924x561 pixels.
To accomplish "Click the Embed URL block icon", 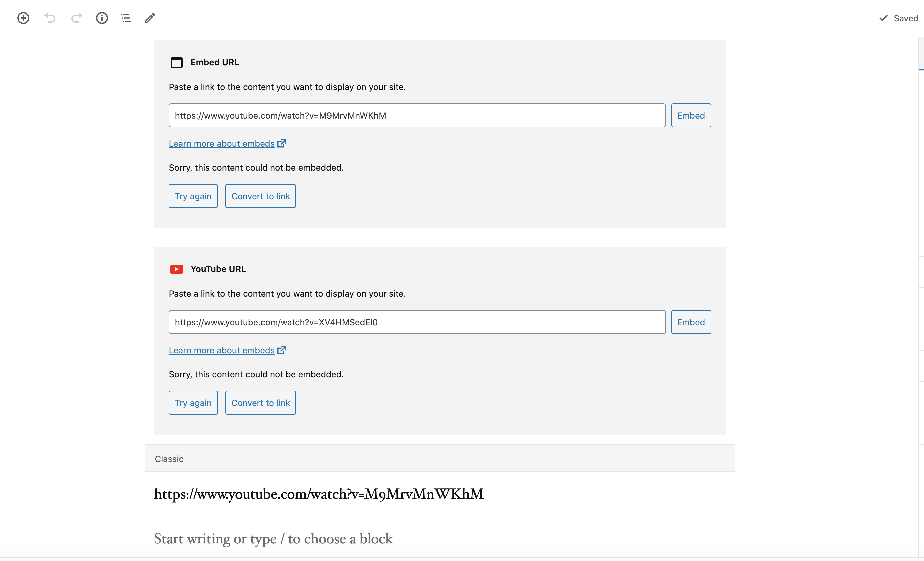I will click(x=177, y=62).
